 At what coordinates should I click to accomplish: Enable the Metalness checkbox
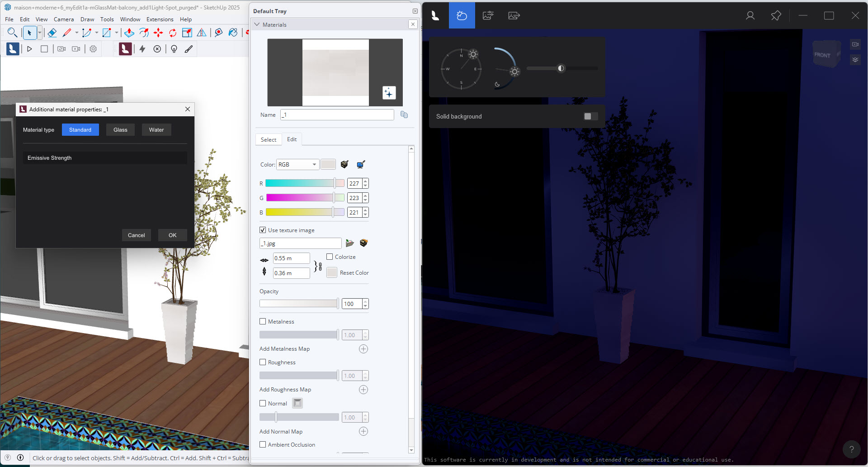pyautogui.click(x=263, y=321)
